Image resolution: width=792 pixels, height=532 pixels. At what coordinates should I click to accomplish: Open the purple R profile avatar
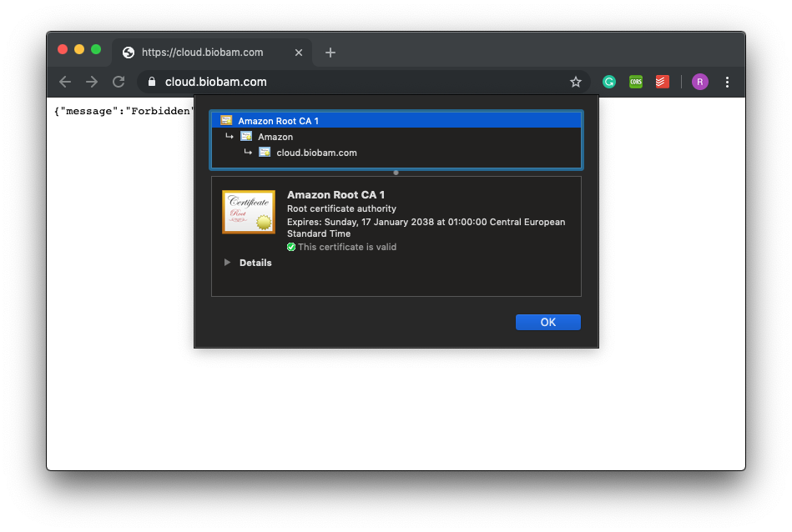[x=699, y=82]
